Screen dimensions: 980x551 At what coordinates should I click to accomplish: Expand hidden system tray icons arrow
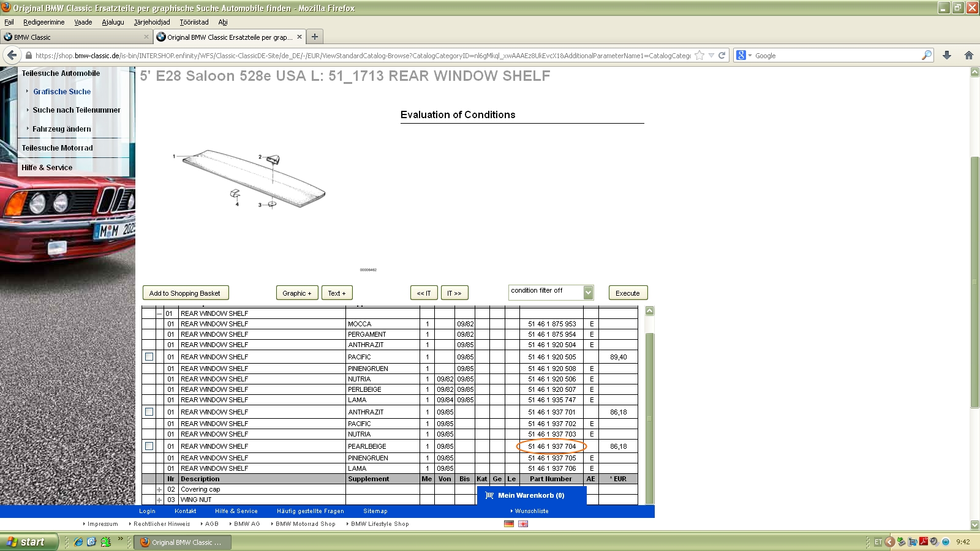point(890,542)
